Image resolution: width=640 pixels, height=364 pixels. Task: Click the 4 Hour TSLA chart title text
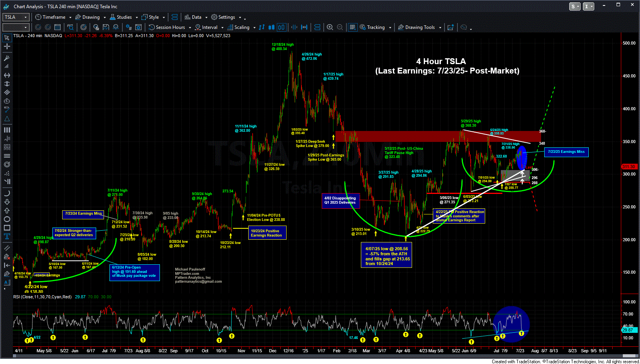pos(441,61)
